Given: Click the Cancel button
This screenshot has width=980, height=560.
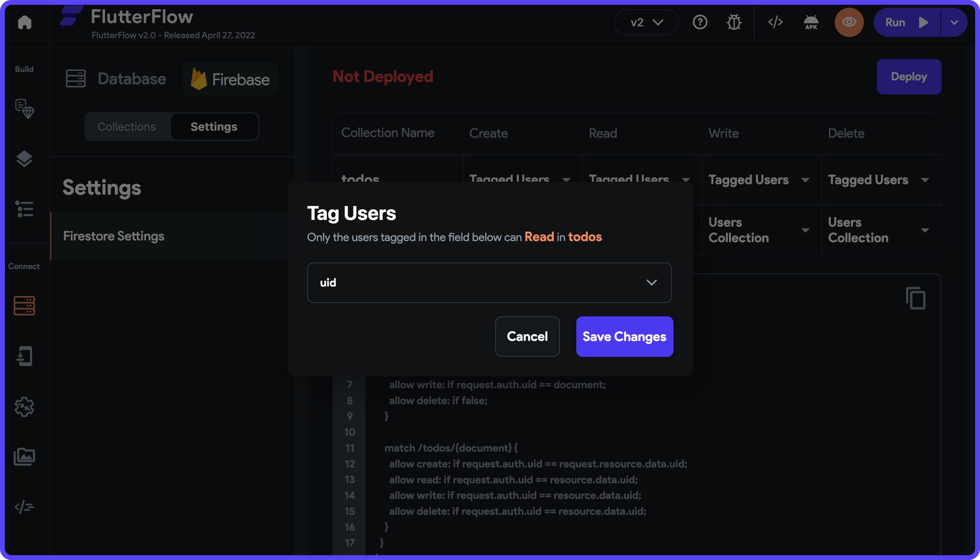Looking at the screenshot, I should [527, 336].
